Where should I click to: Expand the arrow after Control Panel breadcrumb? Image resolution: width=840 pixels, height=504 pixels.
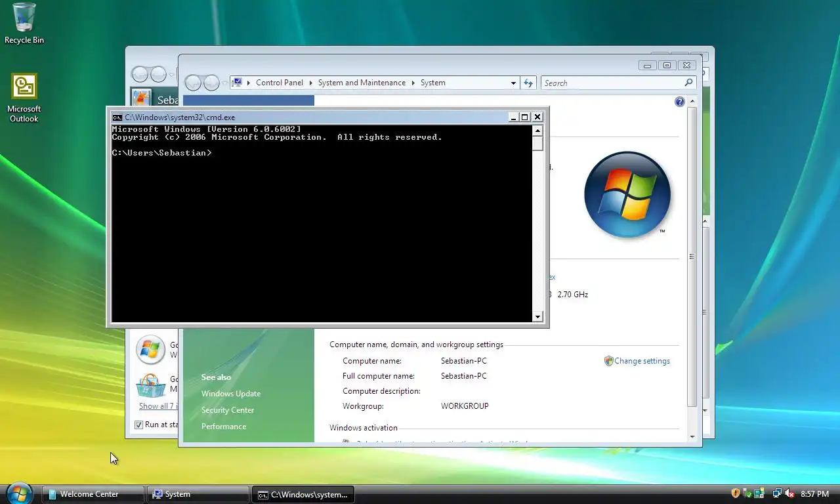point(311,83)
